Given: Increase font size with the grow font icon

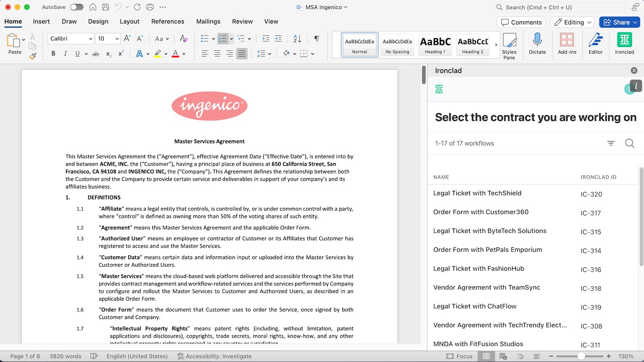Looking at the screenshot, I should click(x=127, y=39).
